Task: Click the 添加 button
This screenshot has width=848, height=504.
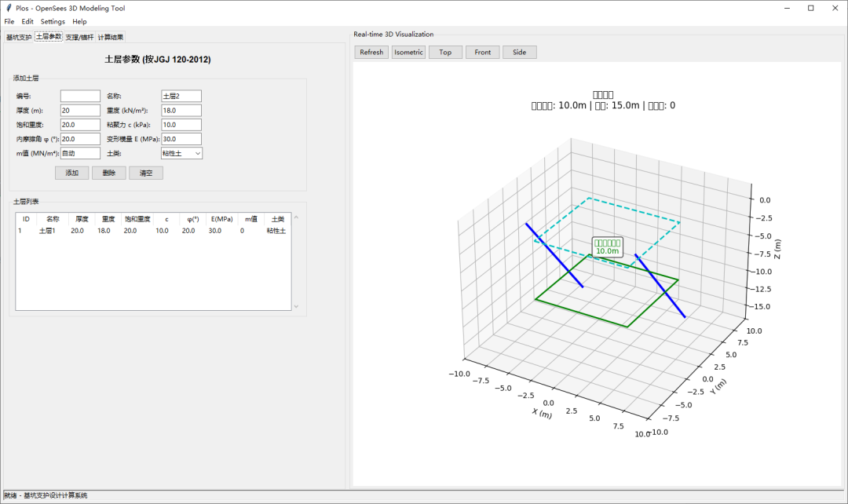Action: click(72, 173)
